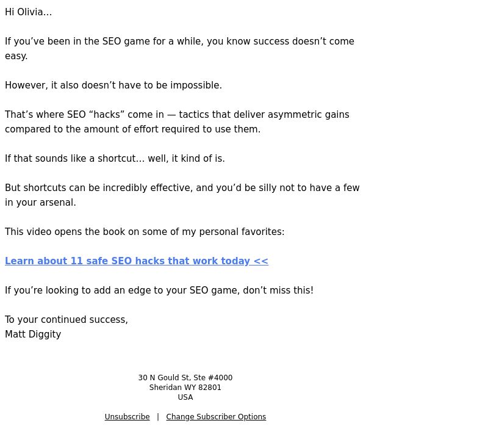This screenshot has width=488, height=448.
Task: Click 'If that sounds like a shortcut' sentence
Action: (115, 159)
